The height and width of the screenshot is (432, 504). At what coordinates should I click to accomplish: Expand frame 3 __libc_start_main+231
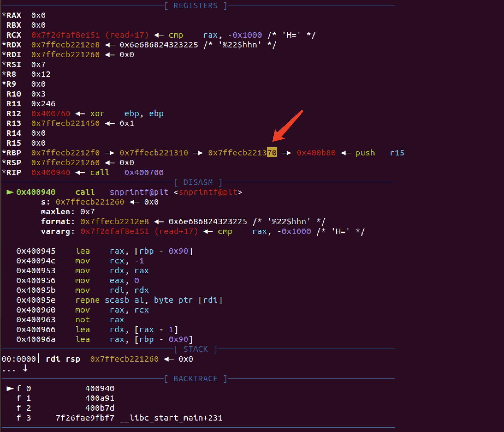coord(171,418)
